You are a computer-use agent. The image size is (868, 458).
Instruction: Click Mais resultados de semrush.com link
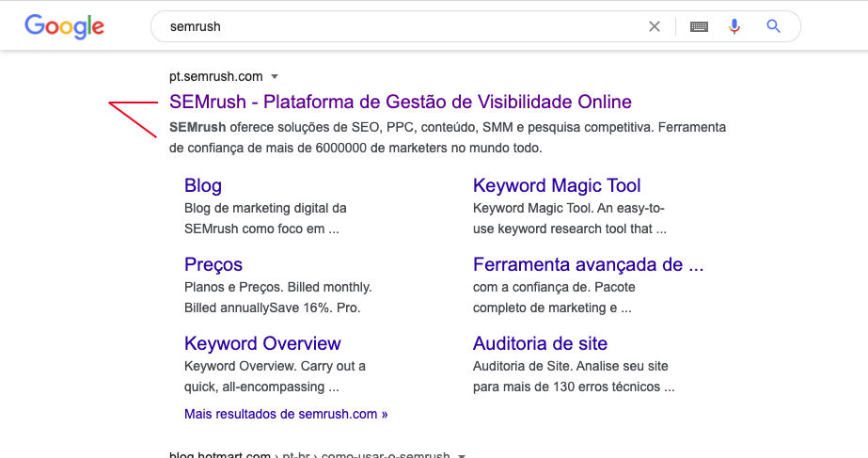pos(286,414)
